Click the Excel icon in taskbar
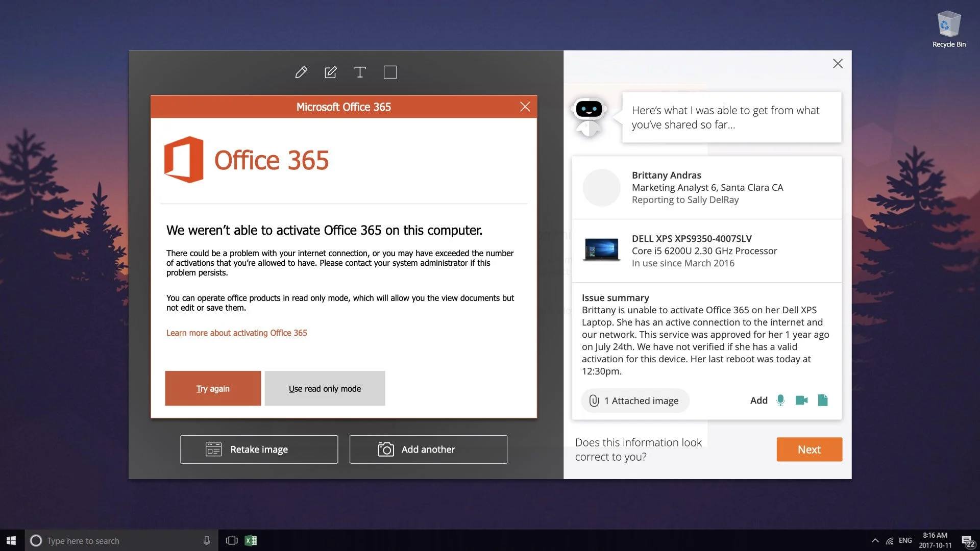Image resolution: width=980 pixels, height=551 pixels. tap(251, 540)
